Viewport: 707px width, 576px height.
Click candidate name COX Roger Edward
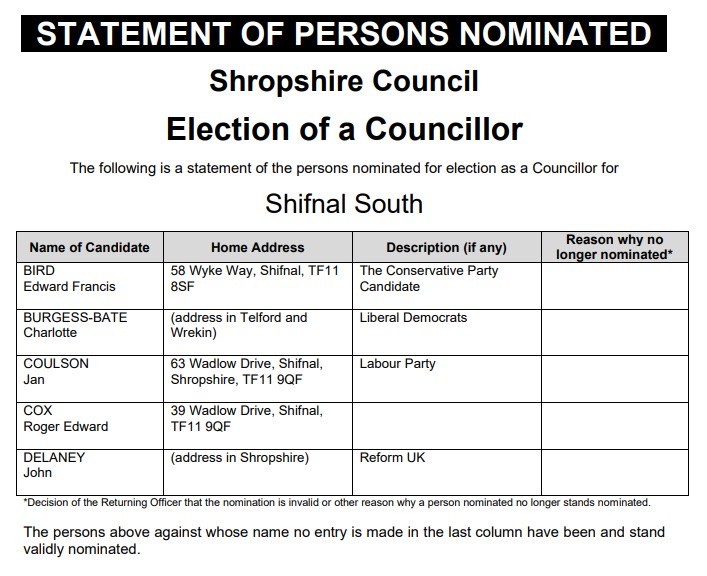click(65, 419)
